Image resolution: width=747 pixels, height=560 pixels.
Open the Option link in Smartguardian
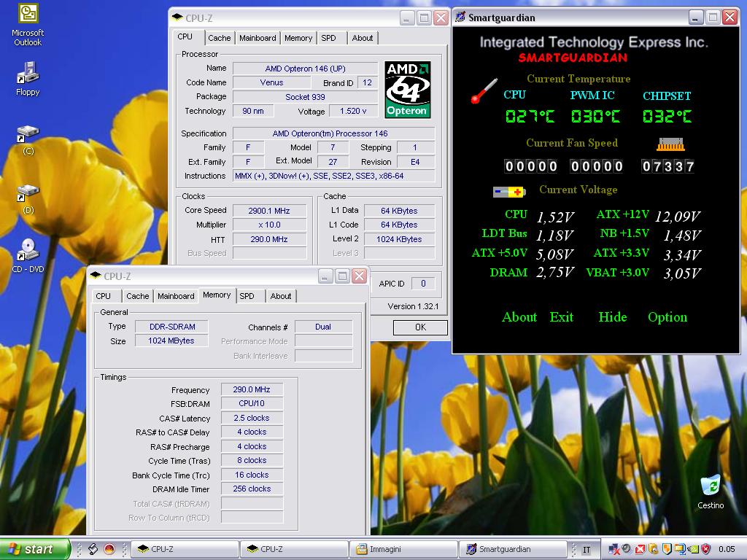pos(667,317)
